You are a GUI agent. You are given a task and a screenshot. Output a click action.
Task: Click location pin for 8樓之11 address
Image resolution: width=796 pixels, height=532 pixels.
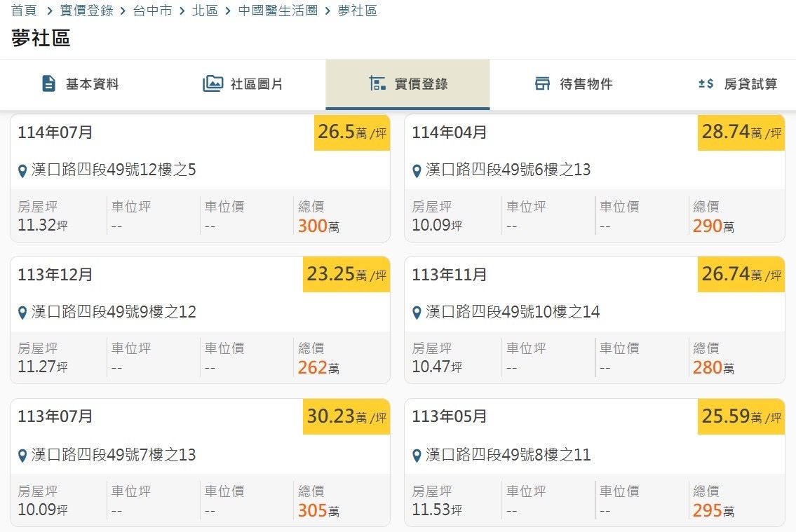coord(417,456)
